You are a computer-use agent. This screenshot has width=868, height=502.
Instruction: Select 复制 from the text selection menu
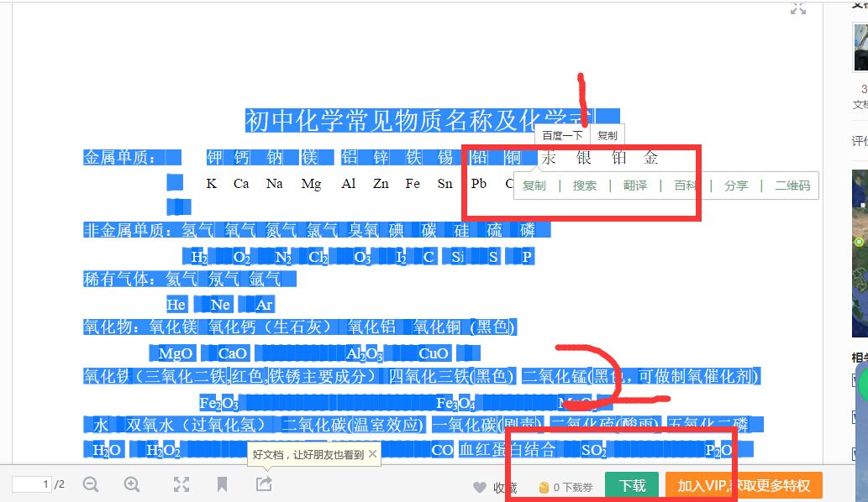(x=535, y=185)
